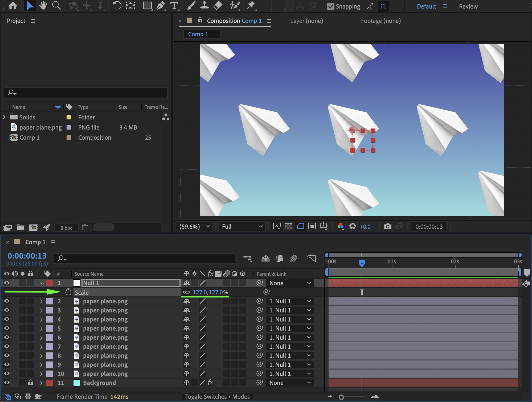Click the Background layer cyan color swatch

77,383
